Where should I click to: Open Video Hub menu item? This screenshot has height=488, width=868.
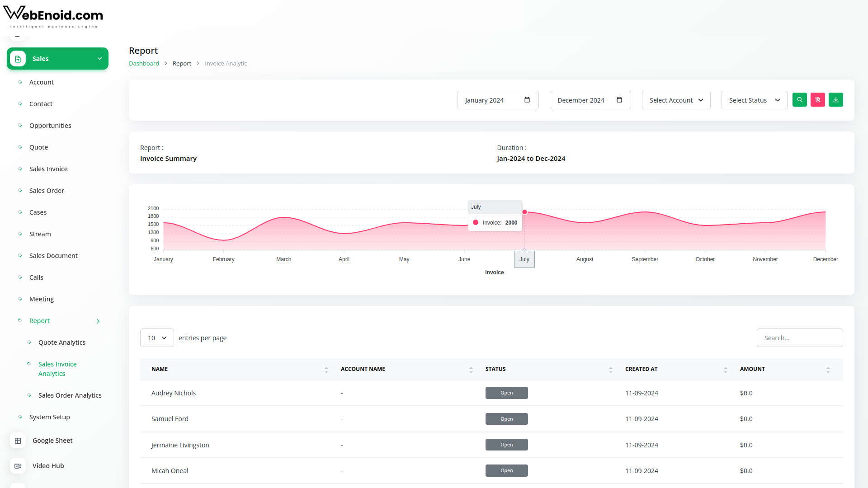48,466
